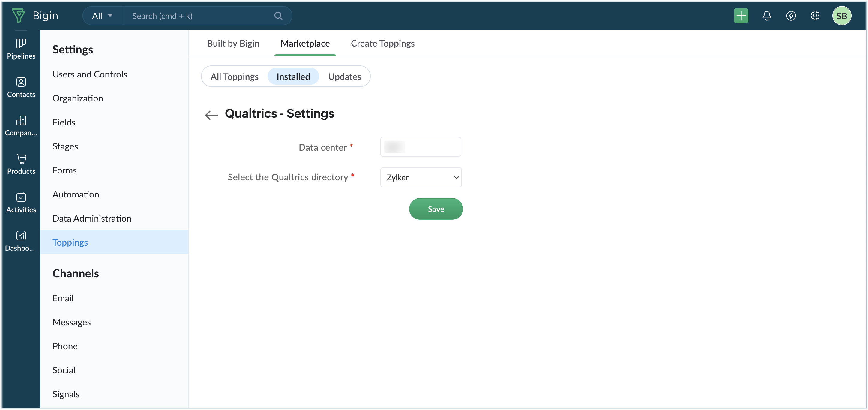The image size is (868, 410).
Task: Open the Companies module
Action: pyautogui.click(x=21, y=126)
